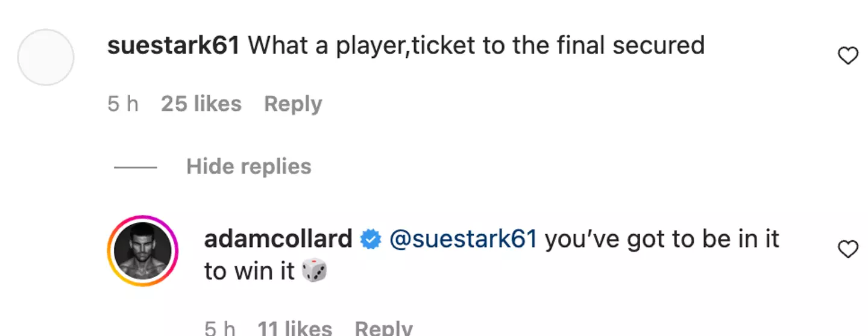Screen dimensions: 868x336
Task: Open the suestark61 username link
Action: point(174,46)
